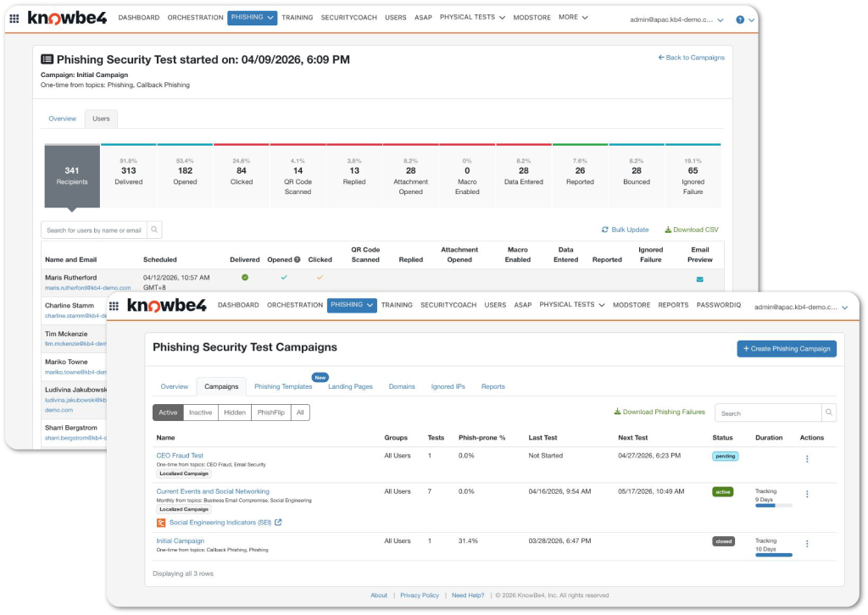Open actions menu for Current Events campaign
The image size is (868, 615).
pos(807,494)
